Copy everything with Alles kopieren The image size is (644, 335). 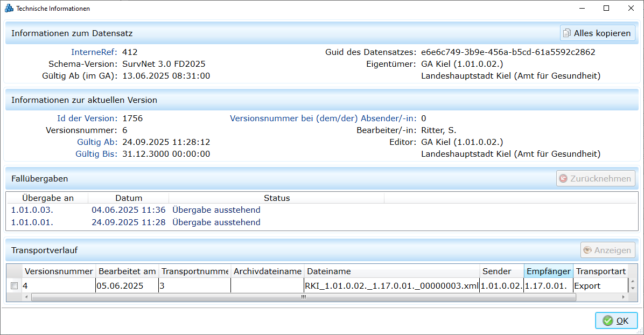pos(597,33)
